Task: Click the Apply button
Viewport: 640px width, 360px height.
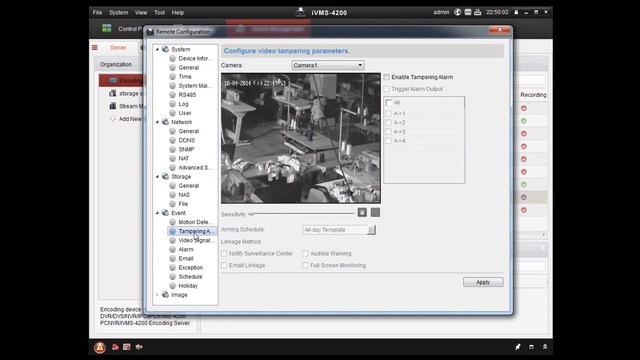Action: click(483, 282)
